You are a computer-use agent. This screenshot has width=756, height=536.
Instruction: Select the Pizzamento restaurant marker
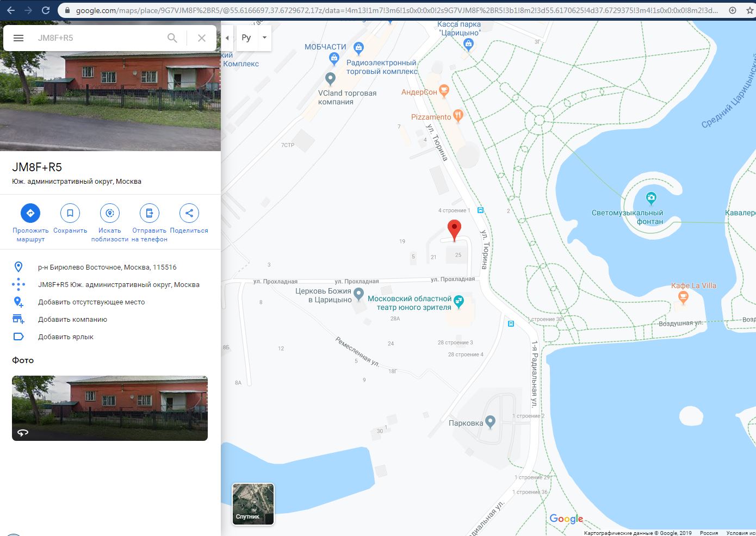458,115
